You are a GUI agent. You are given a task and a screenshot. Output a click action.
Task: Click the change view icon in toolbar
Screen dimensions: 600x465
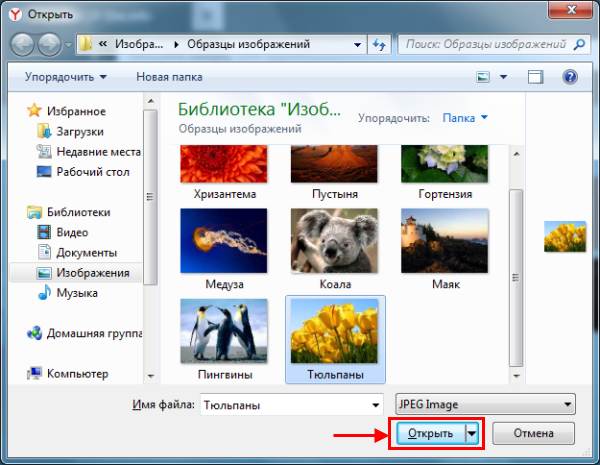coord(484,77)
